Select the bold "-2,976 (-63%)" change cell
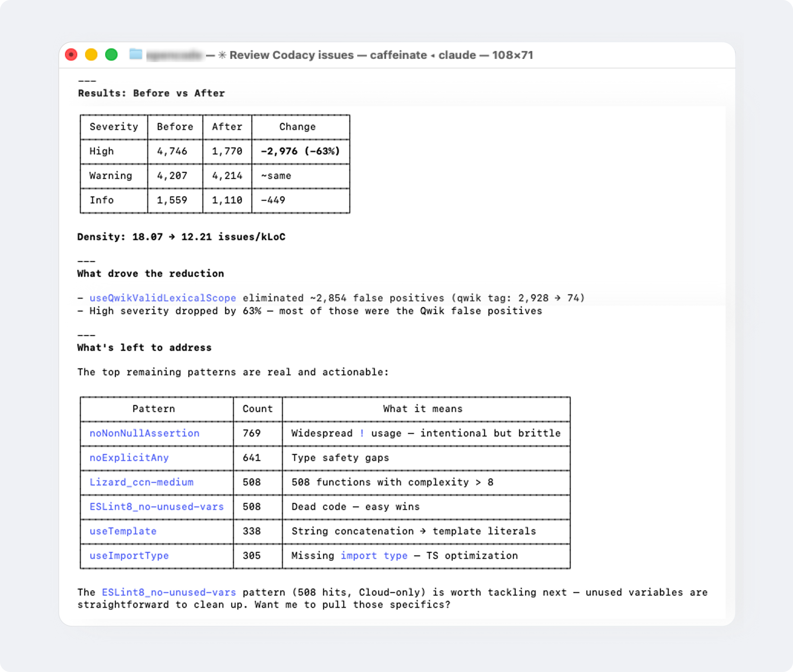This screenshot has width=793, height=672. [300, 151]
